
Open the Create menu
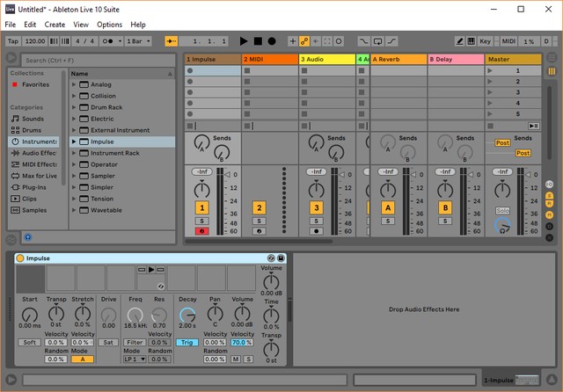[55, 25]
